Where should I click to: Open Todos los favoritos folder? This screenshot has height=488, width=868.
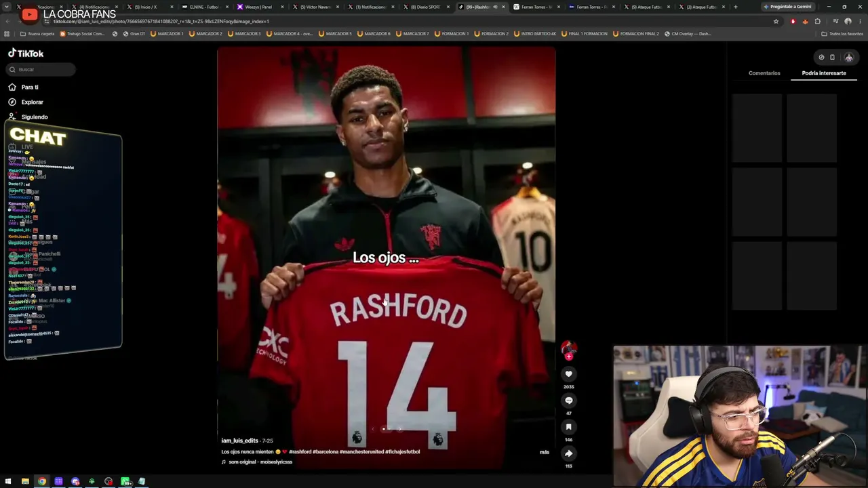click(842, 34)
